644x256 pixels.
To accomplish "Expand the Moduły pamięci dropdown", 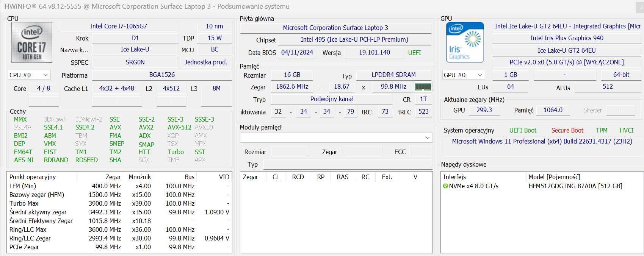I will pos(336,137).
